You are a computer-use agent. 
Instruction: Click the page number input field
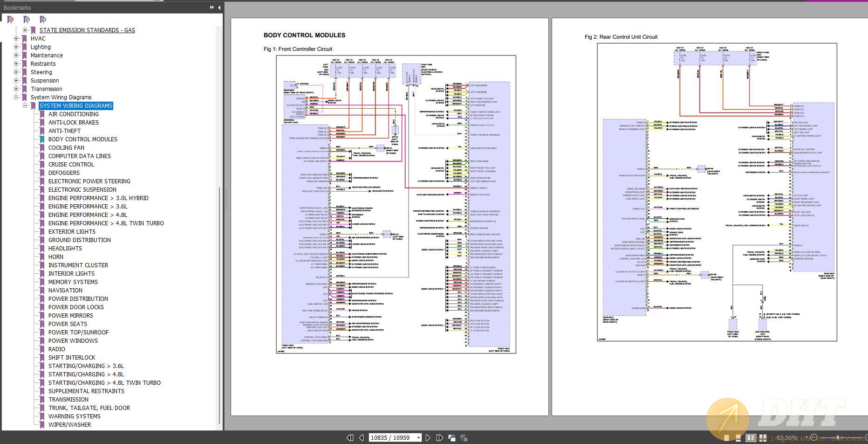click(x=391, y=437)
